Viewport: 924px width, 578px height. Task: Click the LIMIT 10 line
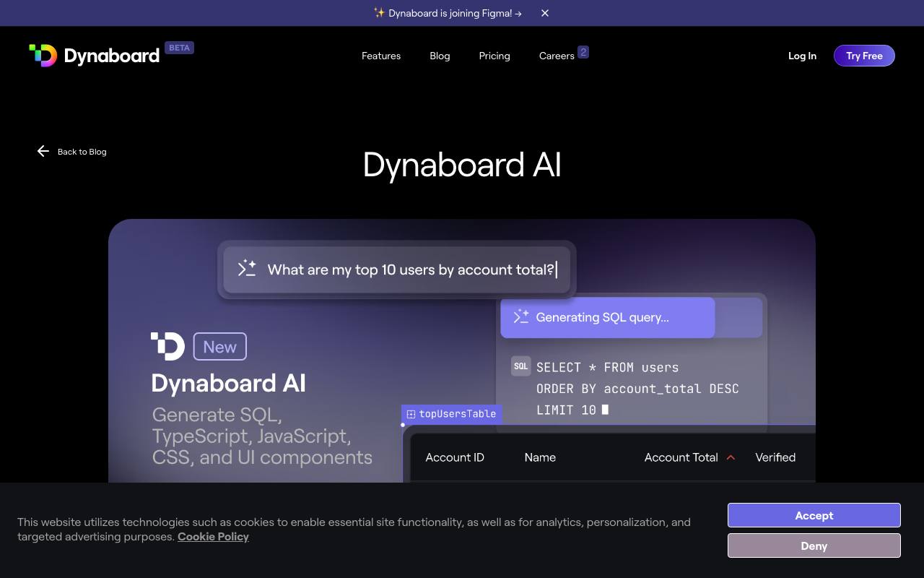pyautogui.click(x=566, y=410)
